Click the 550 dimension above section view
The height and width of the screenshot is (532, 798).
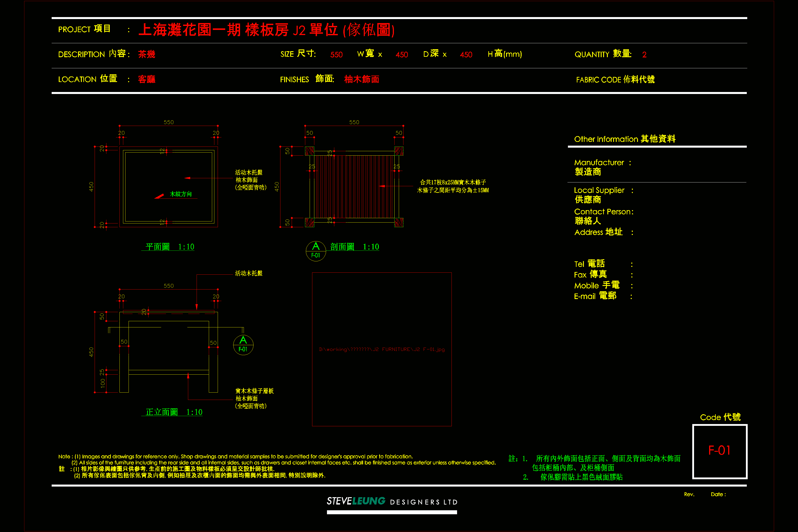(x=354, y=122)
